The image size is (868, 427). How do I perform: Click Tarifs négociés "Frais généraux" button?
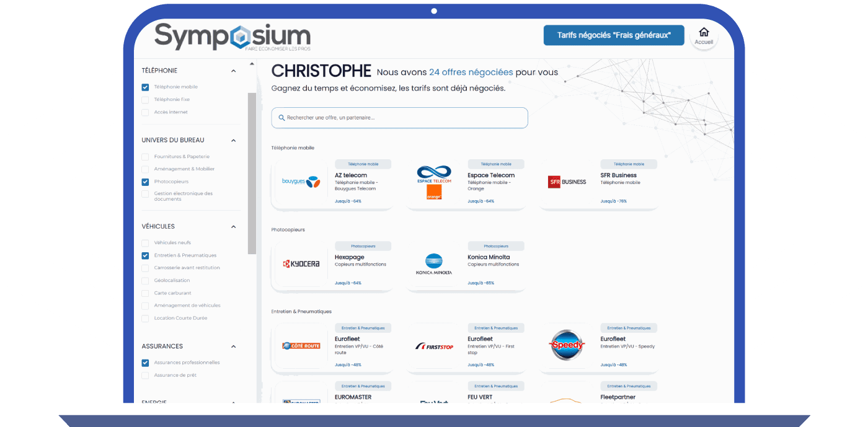(x=613, y=35)
